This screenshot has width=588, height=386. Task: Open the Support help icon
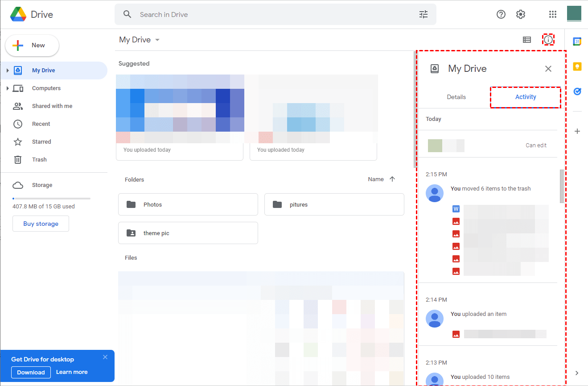pyautogui.click(x=501, y=14)
